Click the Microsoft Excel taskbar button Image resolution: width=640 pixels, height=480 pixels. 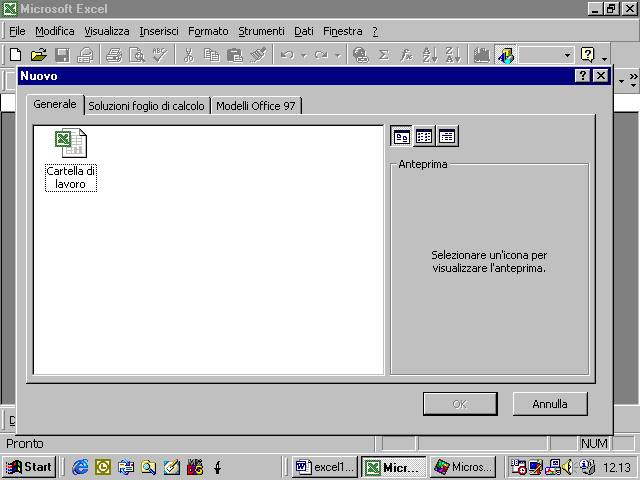393,467
